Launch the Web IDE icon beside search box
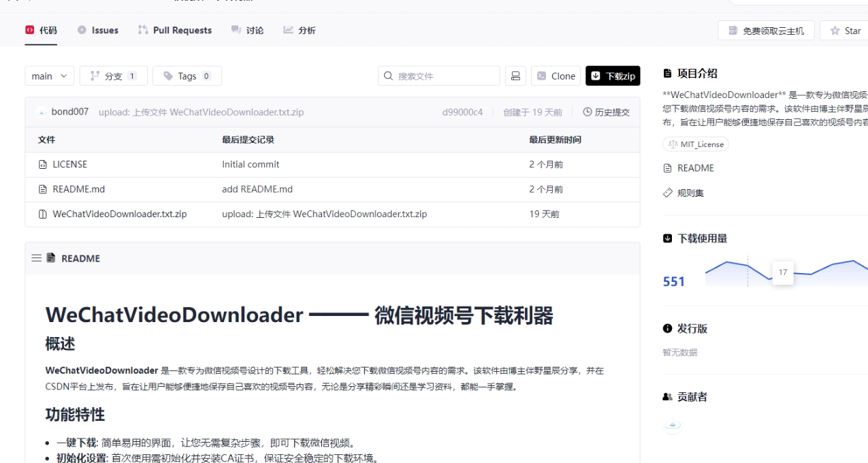This screenshot has height=463, width=868. [515, 76]
